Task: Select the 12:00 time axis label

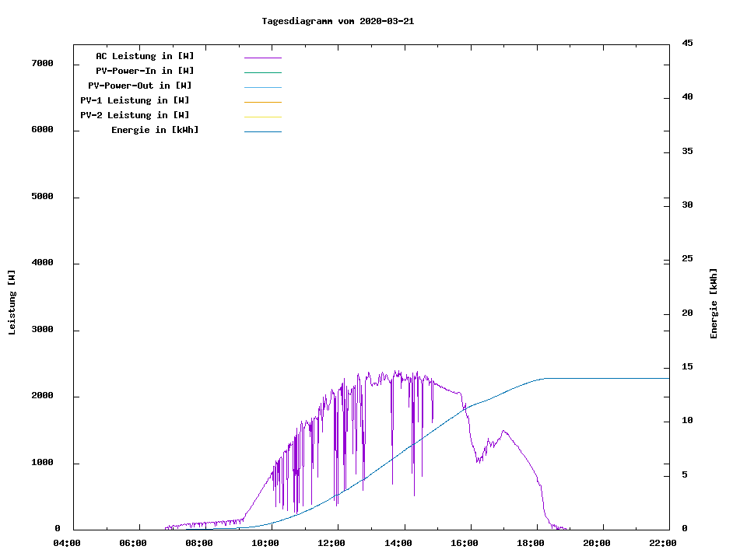Action: click(332, 543)
